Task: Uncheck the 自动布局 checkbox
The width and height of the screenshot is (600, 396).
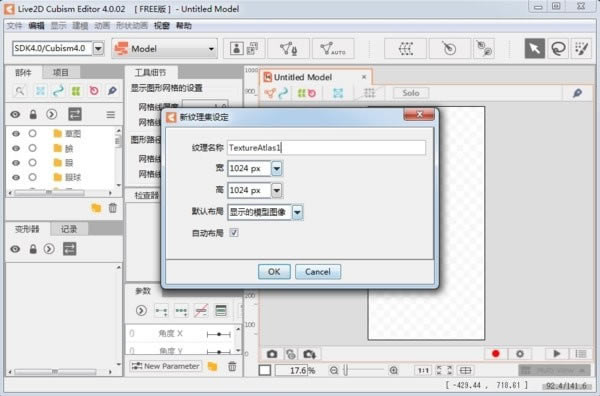Action: point(234,233)
